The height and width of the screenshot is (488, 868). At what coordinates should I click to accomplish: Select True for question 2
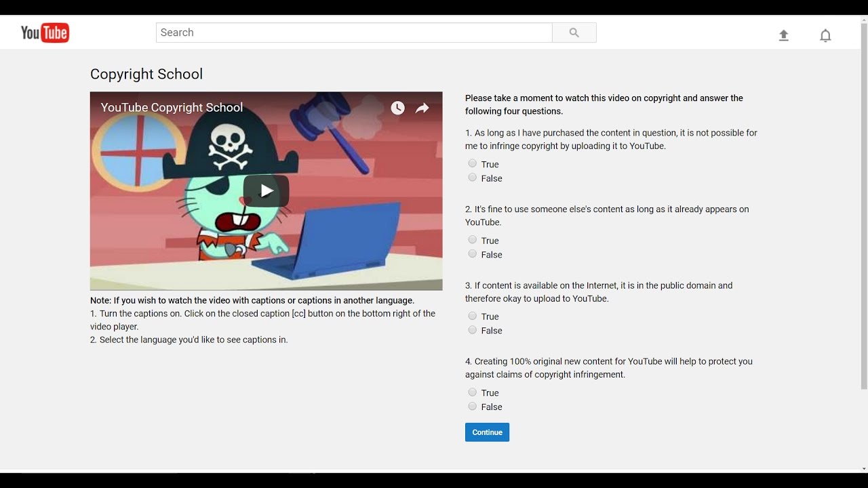[x=473, y=239]
